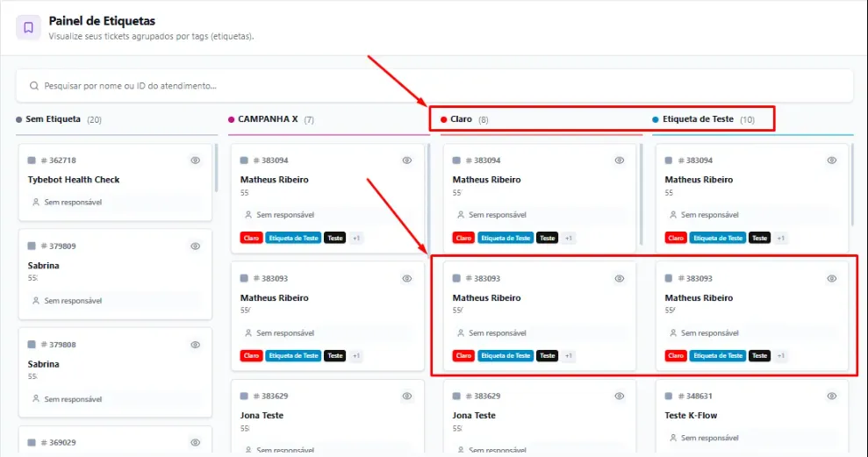Open preview eye for Sabrina ticket 379808
Image resolution: width=868 pixels, height=457 pixels.
point(196,345)
